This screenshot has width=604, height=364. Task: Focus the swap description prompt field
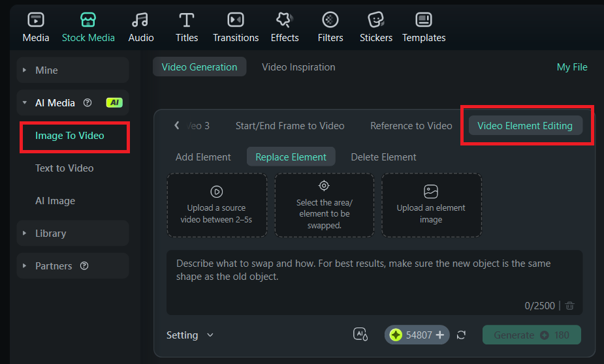pyautogui.click(x=374, y=283)
